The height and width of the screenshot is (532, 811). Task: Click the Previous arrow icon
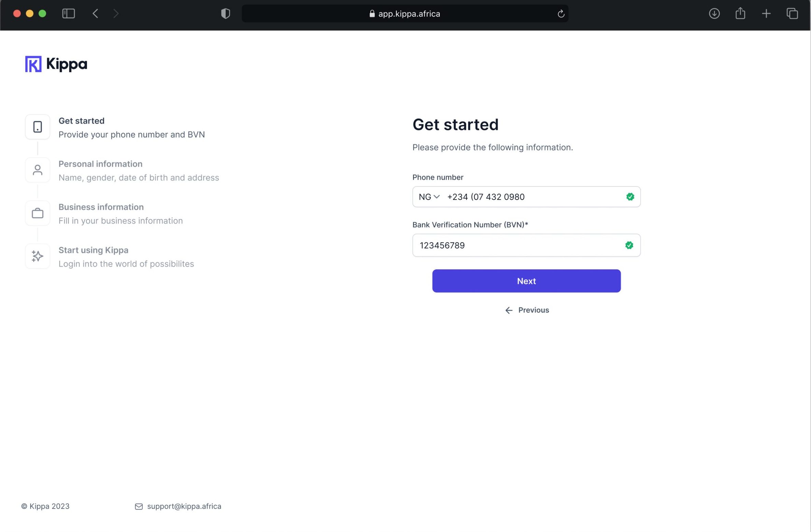coord(509,310)
